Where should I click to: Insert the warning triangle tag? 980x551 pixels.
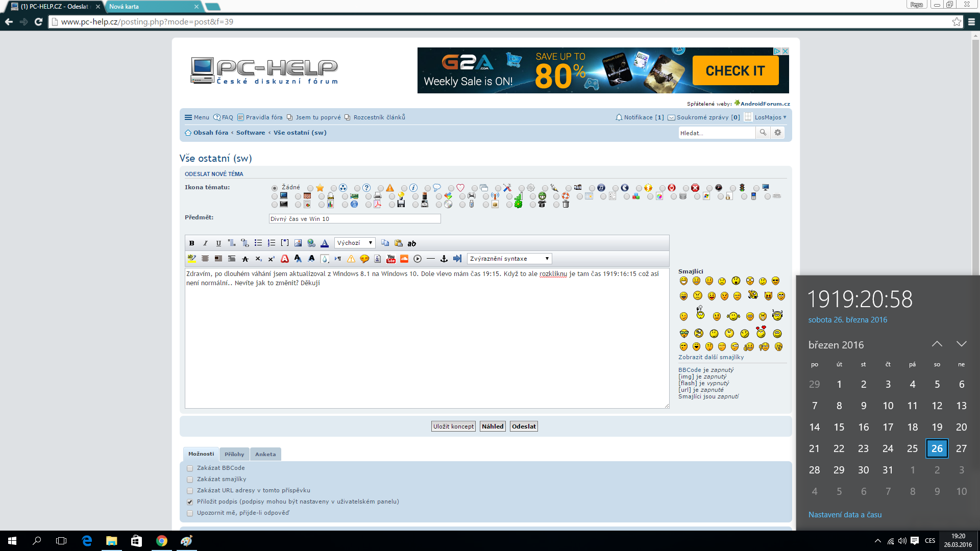351,259
